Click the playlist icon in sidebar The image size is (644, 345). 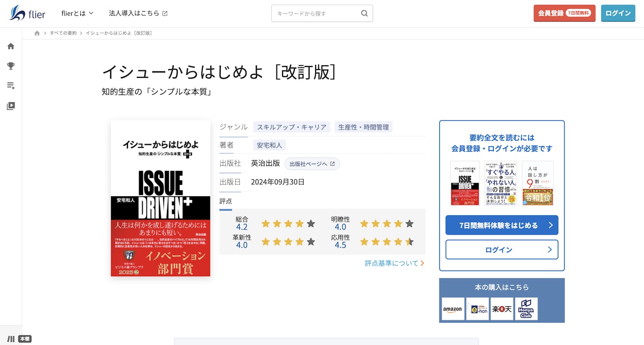(x=11, y=85)
